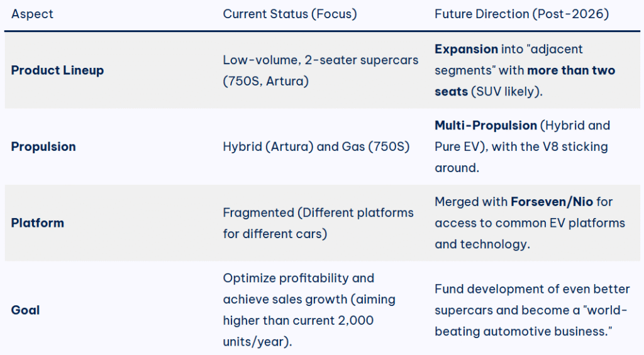This screenshot has height=355, width=644.
Task: Click the bold word "Expansion"
Action: click(466, 49)
